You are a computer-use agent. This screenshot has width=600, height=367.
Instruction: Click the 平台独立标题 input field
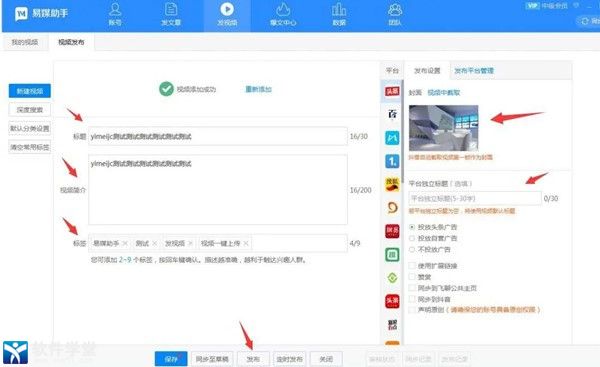pos(475,199)
